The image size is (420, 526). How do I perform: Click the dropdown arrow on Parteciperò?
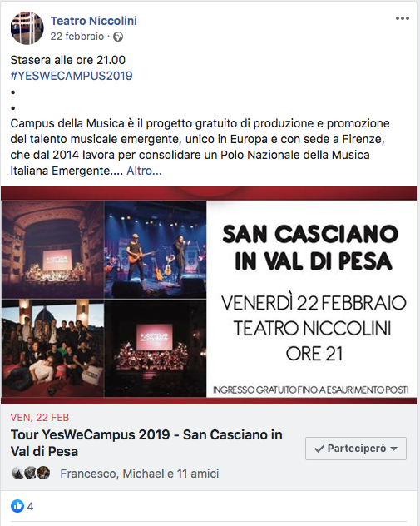point(394,449)
